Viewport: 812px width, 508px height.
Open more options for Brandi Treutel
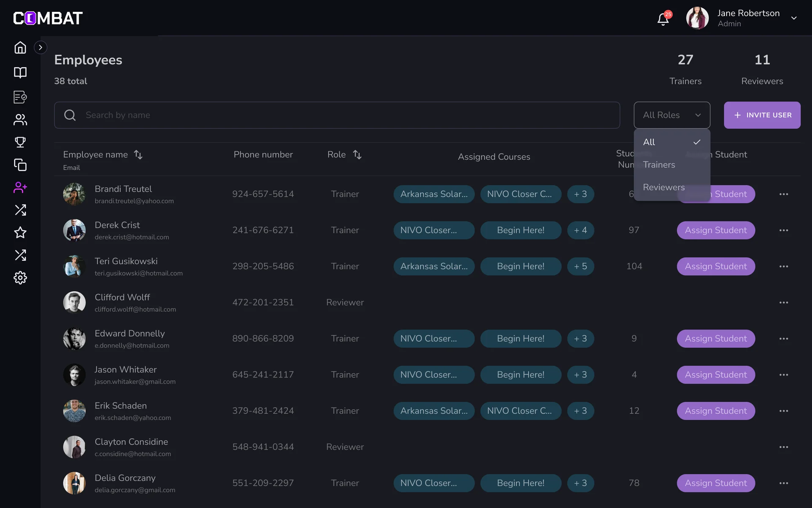[784, 194]
